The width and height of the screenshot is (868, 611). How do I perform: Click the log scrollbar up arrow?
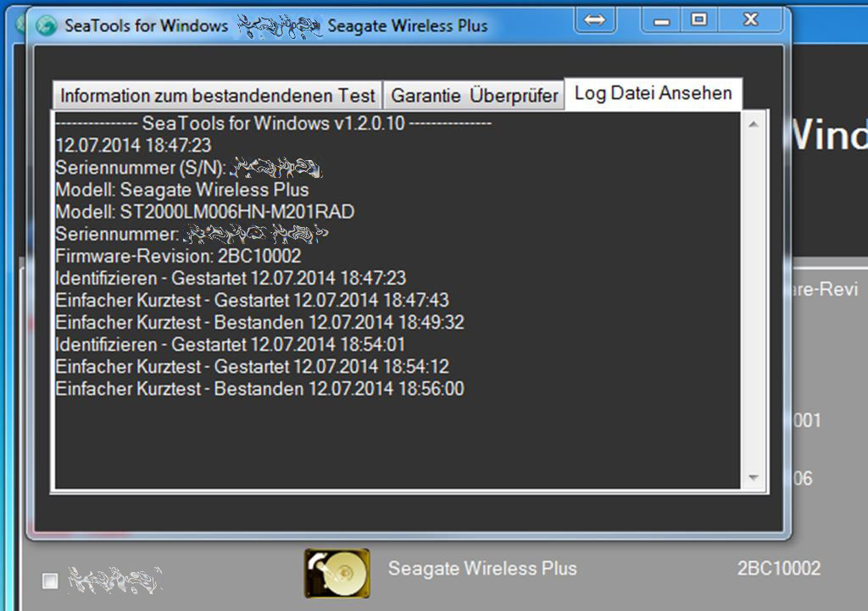point(754,125)
